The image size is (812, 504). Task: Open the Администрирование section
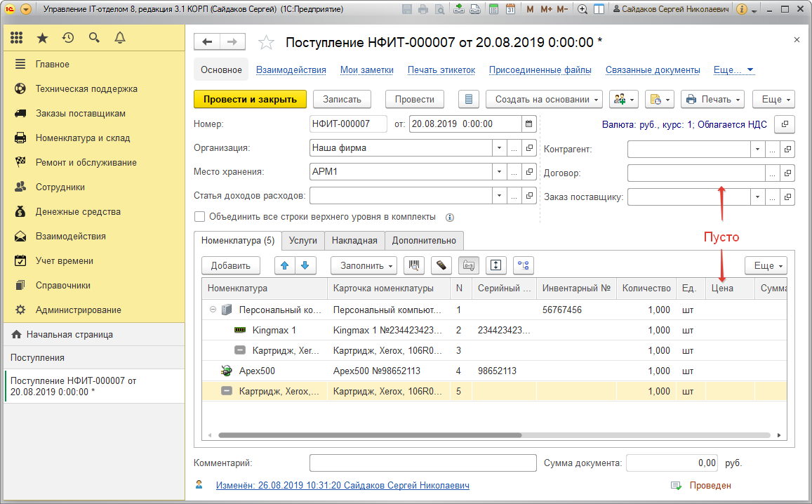(78, 310)
